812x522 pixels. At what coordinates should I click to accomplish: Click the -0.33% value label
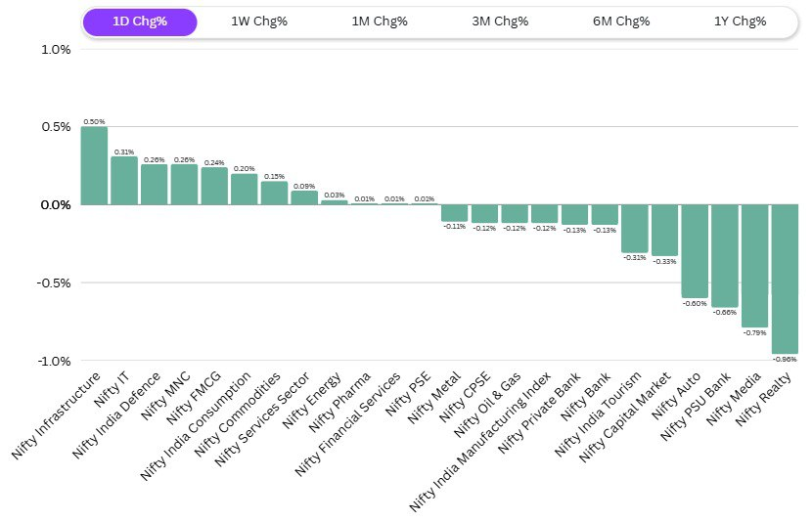pyautogui.click(x=664, y=262)
